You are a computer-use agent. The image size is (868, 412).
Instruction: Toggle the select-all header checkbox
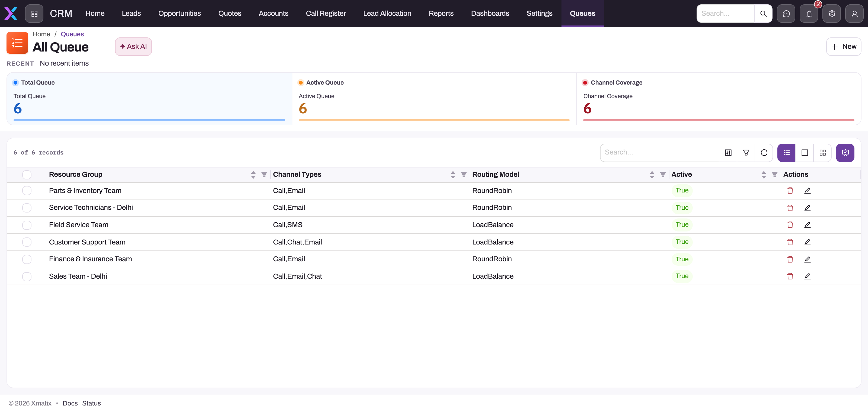pyautogui.click(x=27, y=174)
